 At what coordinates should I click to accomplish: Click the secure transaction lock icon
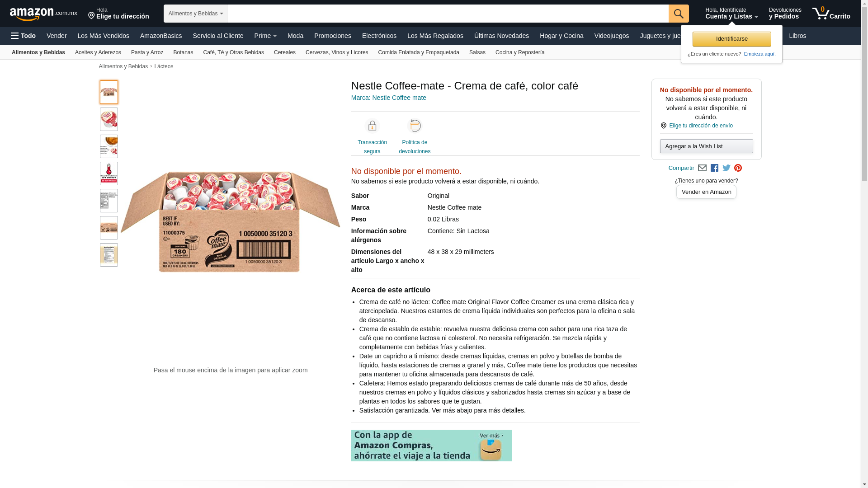pos(372,126)
